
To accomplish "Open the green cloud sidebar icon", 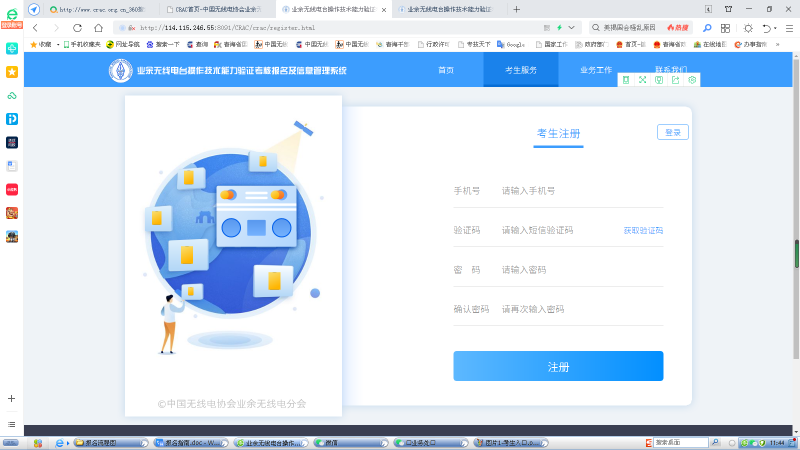I will [12, 96].
